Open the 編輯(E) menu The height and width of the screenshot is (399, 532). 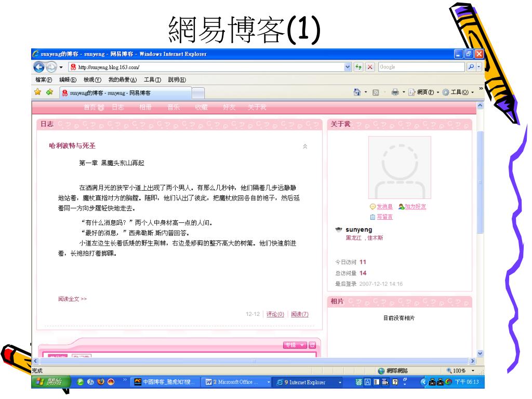point(68,79)
